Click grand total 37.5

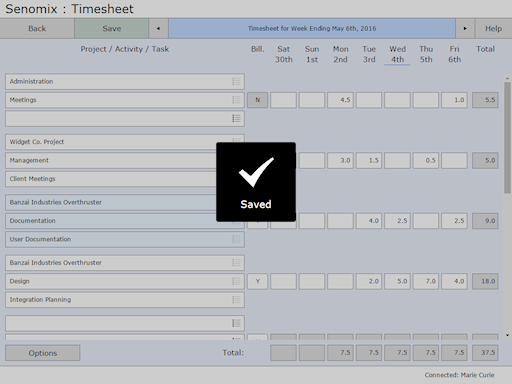(x=485, y=353)
